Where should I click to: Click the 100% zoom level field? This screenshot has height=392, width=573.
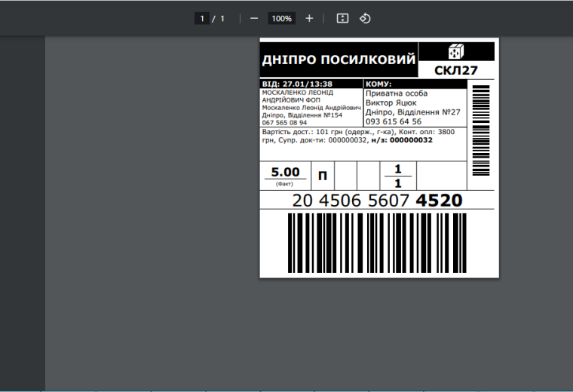point(282,18)
